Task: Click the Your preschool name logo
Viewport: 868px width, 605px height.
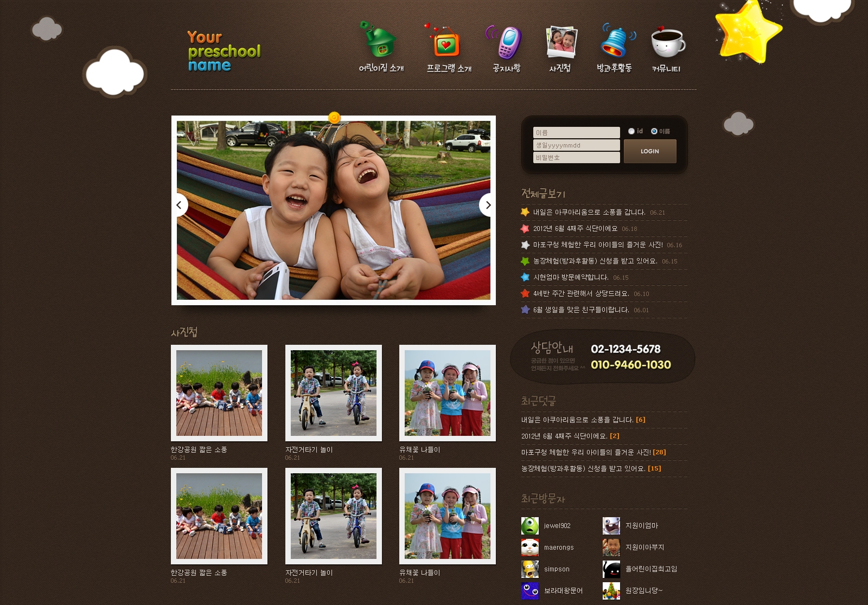Action: [x=224, y=52]
